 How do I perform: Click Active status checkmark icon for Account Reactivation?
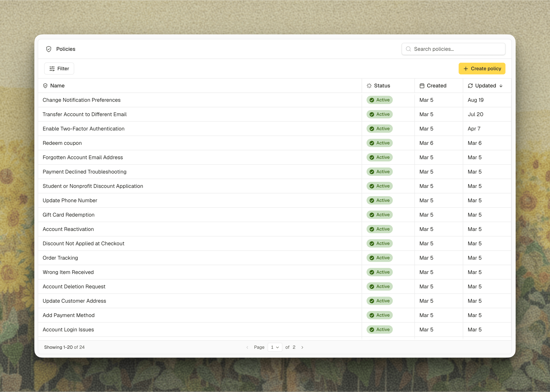(x=372, y=229)
